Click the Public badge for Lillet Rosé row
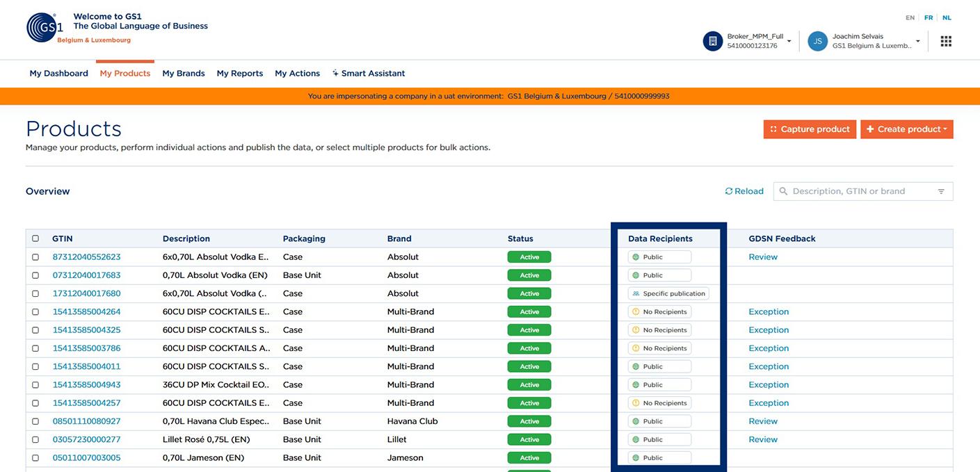The width and height of the screenshot is (980, 472). 659,439
